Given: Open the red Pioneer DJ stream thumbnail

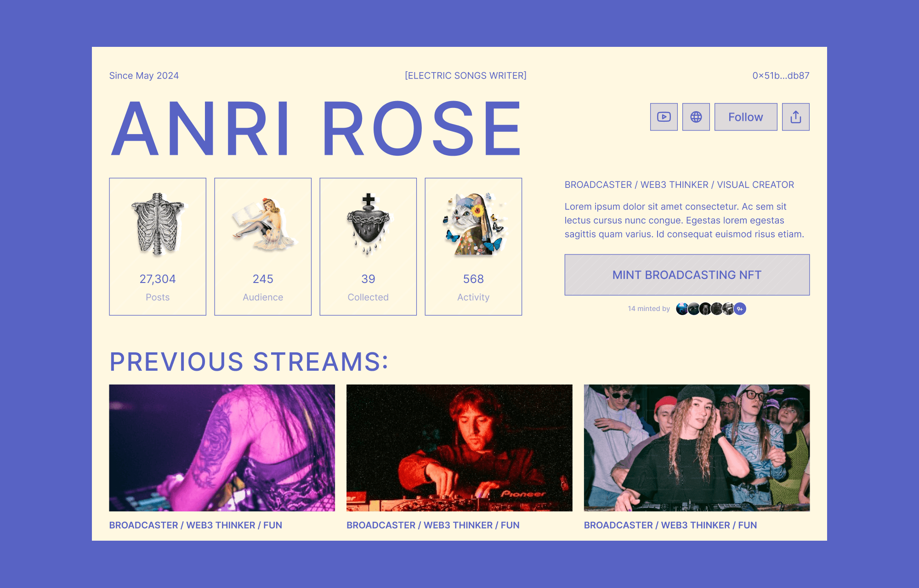Looking at the screenshot, I should (x=459, y=448).
